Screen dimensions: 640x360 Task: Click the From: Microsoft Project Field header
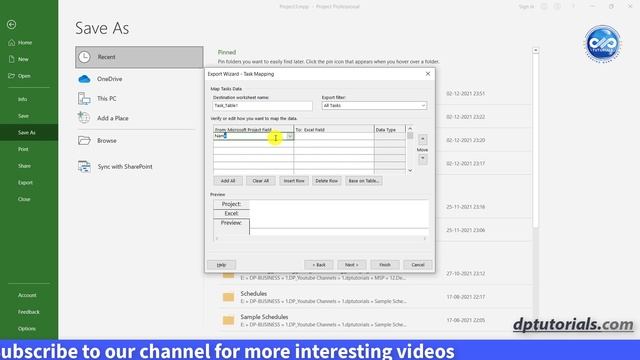tap(253, 129)
